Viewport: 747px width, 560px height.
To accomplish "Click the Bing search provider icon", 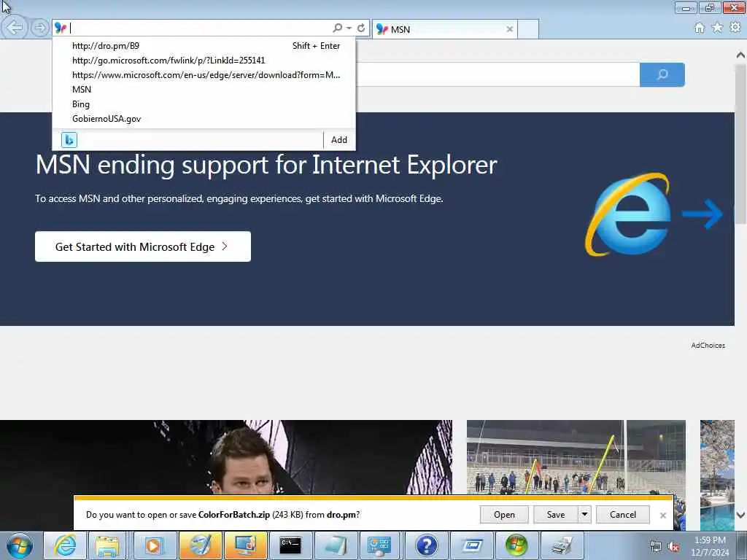I will (69, 140).
